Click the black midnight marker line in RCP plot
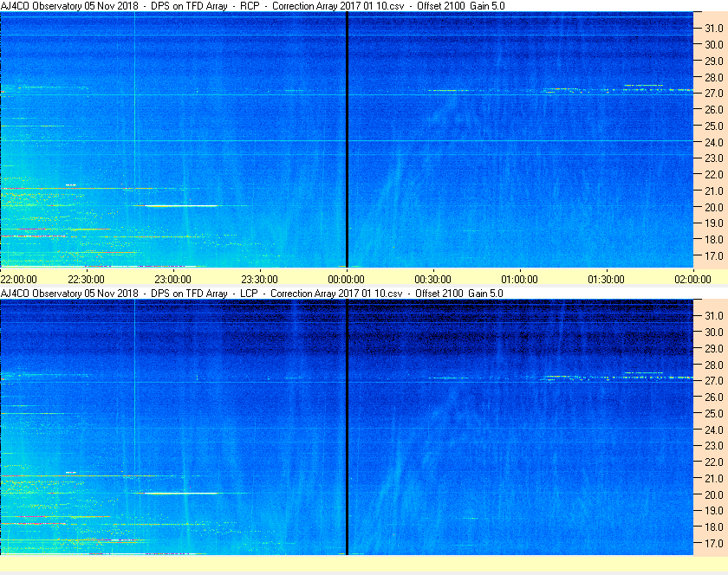The width and height of the screenshot is (728, 575). (x=347, y=139)
